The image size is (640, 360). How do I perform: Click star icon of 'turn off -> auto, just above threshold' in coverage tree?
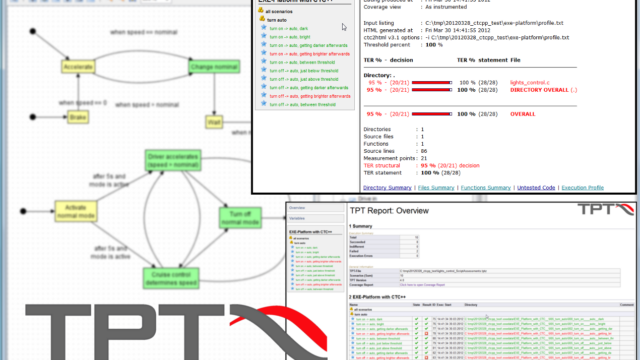[x=264, y=78]
